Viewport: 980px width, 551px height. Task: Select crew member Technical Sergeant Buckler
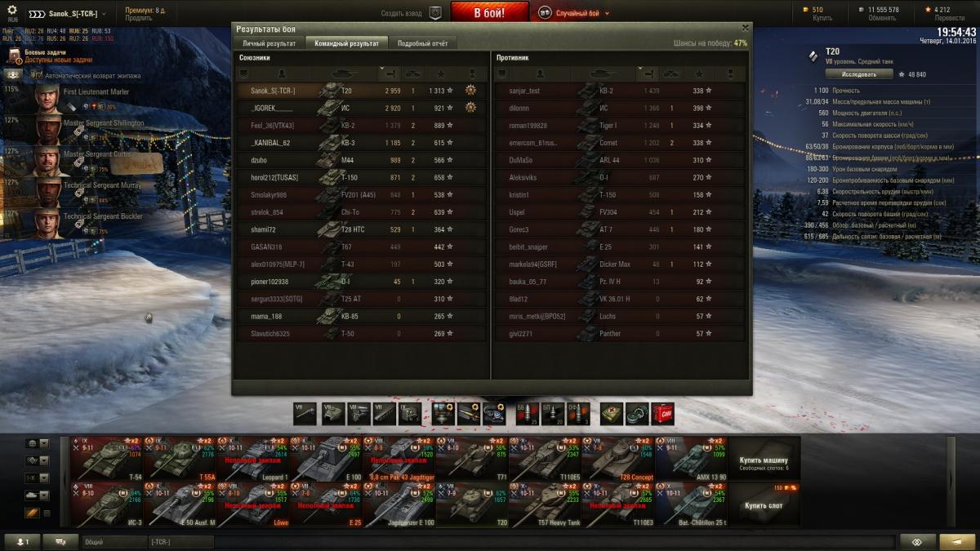point(78,222)
